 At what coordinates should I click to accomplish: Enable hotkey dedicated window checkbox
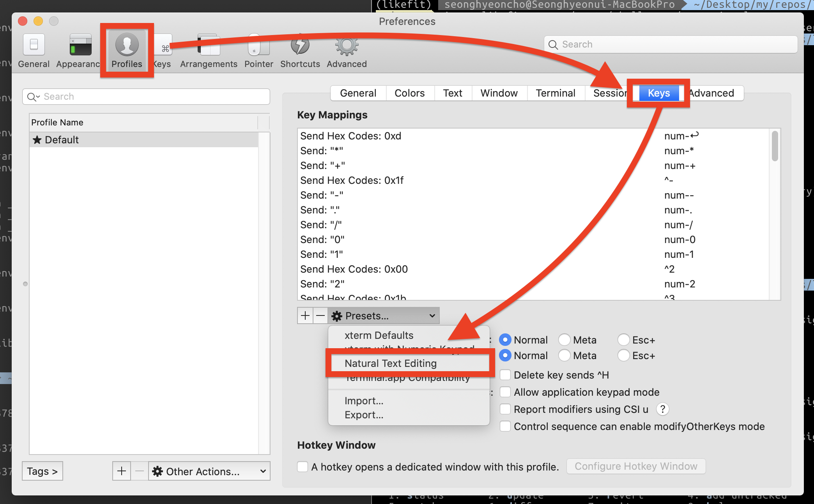coord(303,467)
